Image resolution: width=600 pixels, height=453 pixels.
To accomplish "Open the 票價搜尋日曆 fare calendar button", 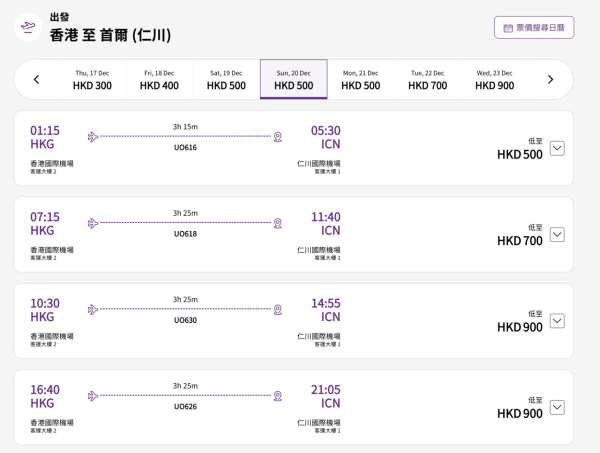I will [x=534, y=28].
